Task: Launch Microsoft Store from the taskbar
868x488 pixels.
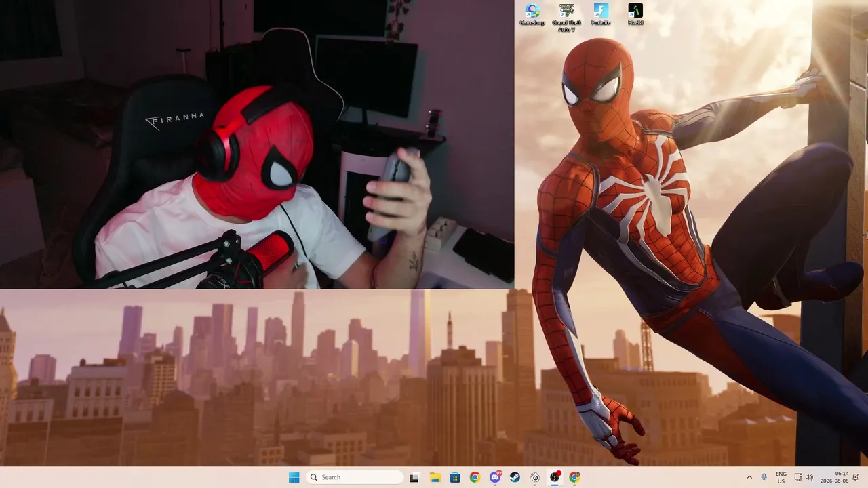Action: 454,477
